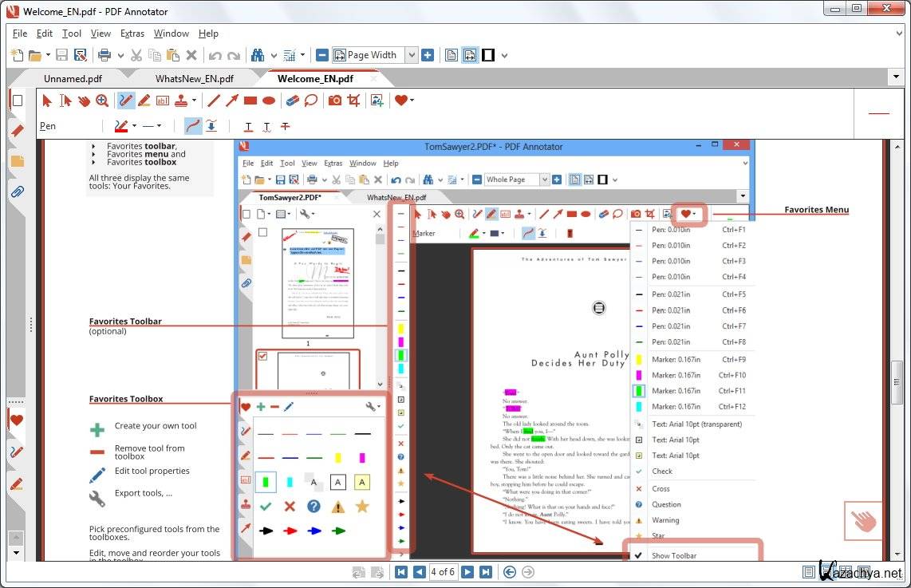Pick the Eraser tool
Screen dimensions: 911x588
(292, 101)
